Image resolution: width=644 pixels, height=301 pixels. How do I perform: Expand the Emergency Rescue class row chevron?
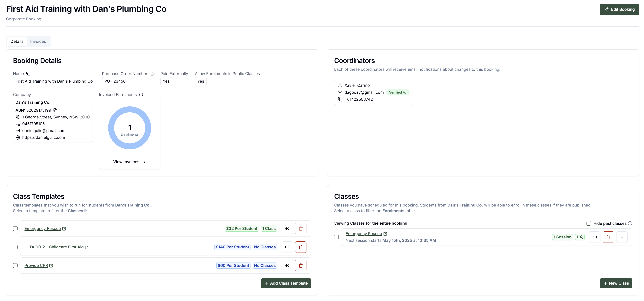tap(622, 237)
